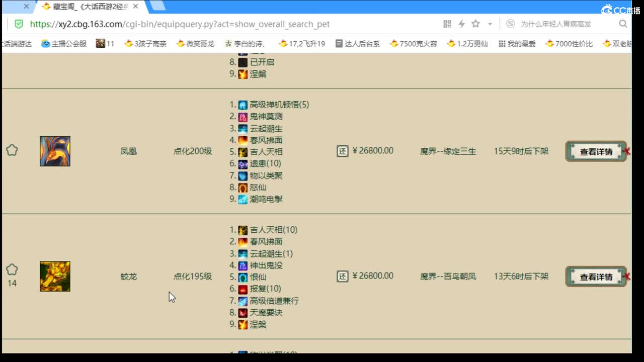Click the 潮鸣电掣 skill icon

pos(243,199)
